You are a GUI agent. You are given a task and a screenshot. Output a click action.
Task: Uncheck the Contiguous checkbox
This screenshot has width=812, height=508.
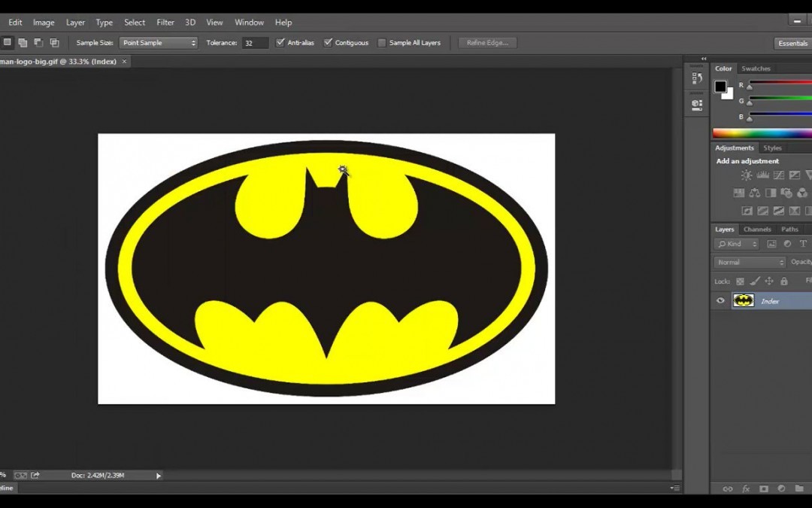pyautogui.click(x=328, y=42)
